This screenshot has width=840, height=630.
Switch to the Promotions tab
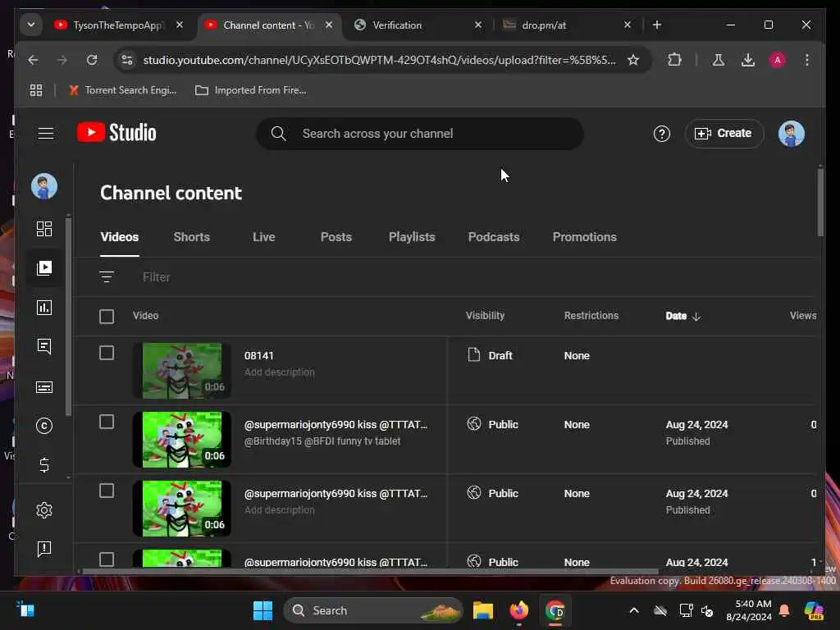[x=584, y=237]
